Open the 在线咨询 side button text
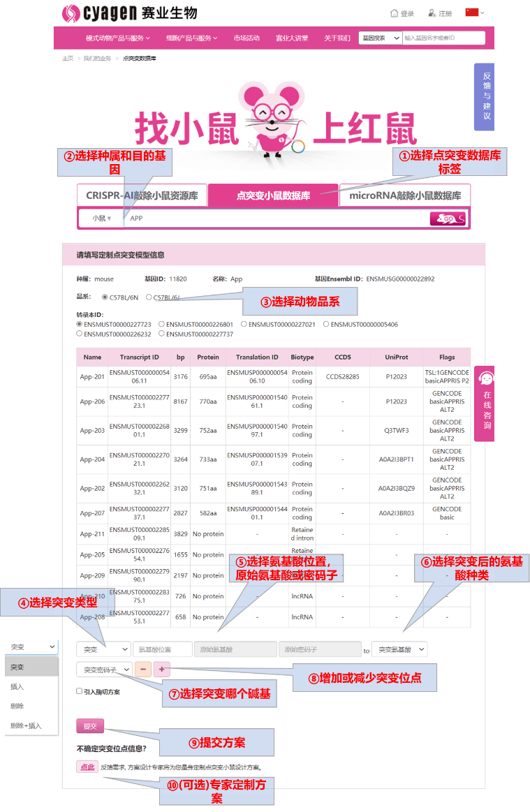530x812 pixels. tap(487, 410)
